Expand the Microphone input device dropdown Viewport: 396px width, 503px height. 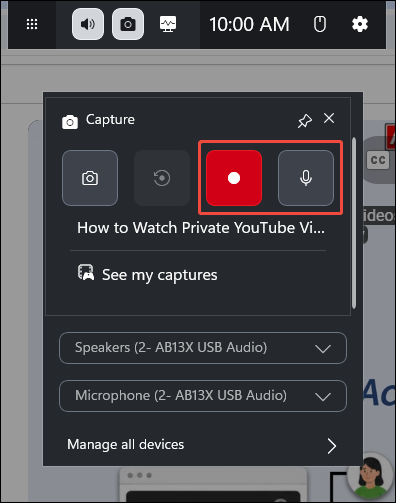click(x=203, y=396)
